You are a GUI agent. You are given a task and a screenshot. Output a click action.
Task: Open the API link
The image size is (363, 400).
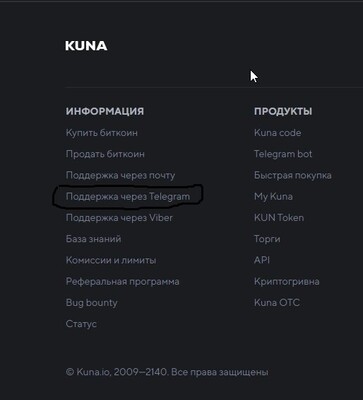tap(262, 260)
